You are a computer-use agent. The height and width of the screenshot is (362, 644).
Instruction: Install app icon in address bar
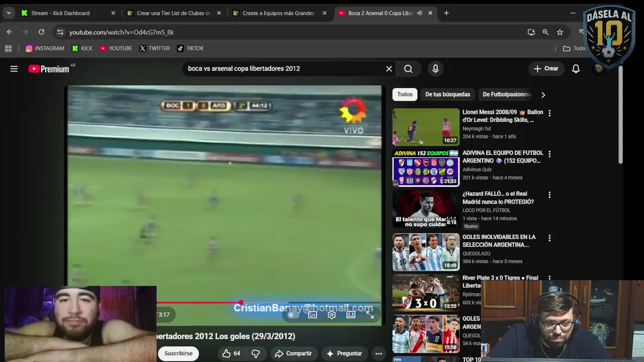pos(531,32)
